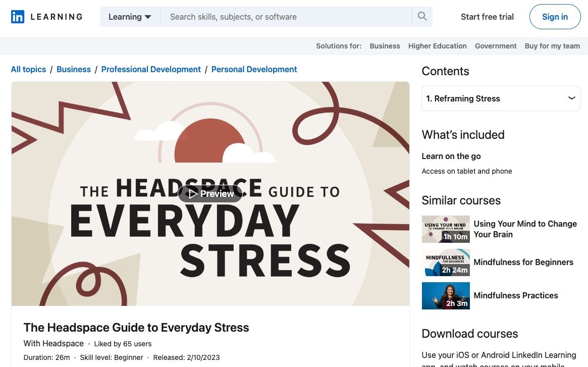Image resolution: width=588 pixels, height=367 pixels.
Task: Navigate to Business breadcrumb
Action: coord(74,69)
